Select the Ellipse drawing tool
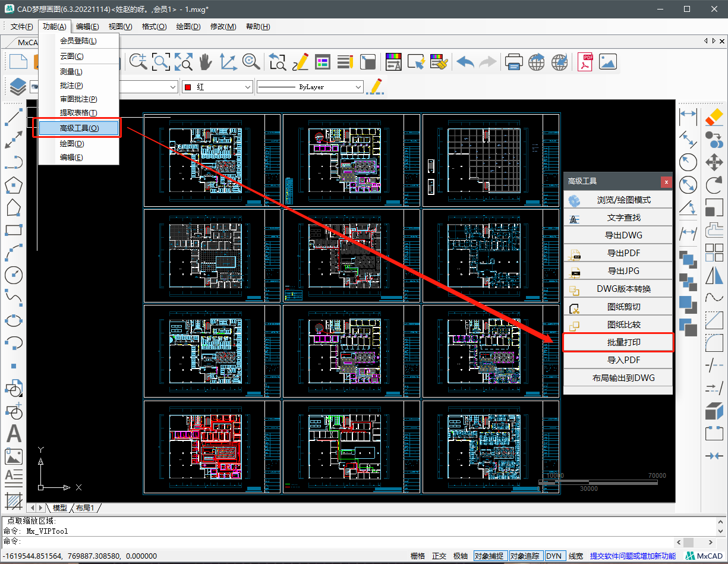 14,320
